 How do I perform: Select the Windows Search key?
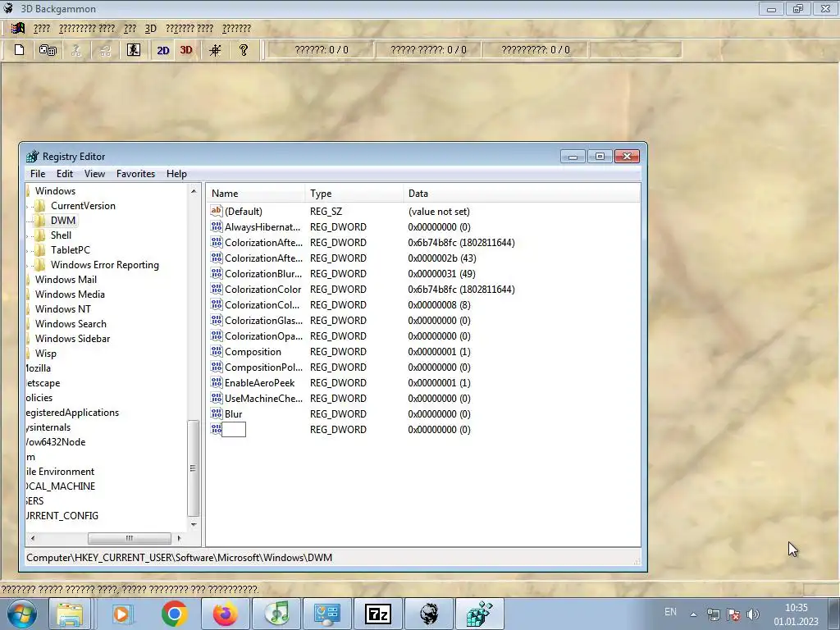pos(71,323)
